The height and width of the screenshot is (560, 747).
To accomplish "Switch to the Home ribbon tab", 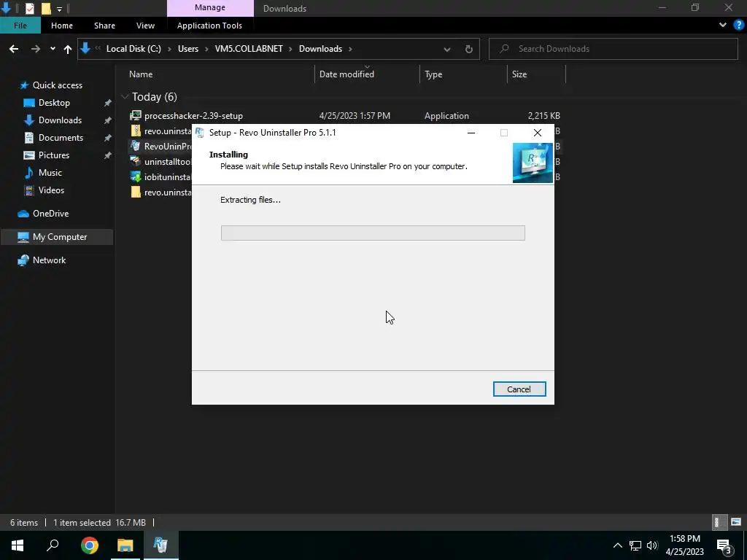I will [62, 26].
